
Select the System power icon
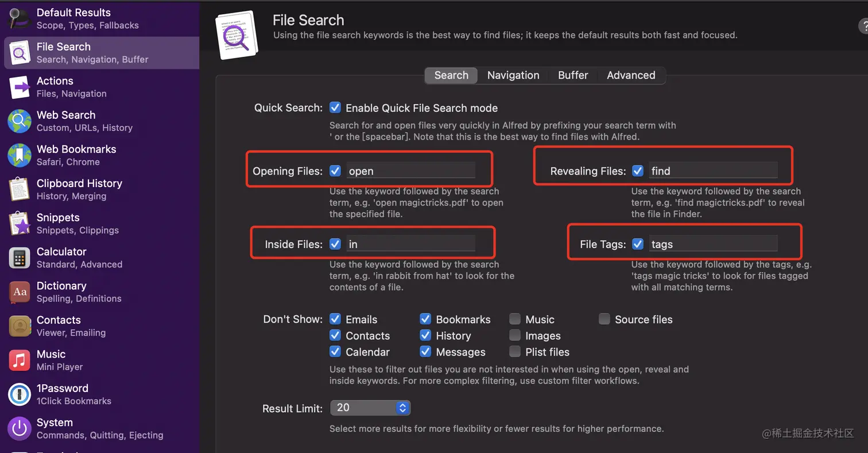[x=20, y=428]
